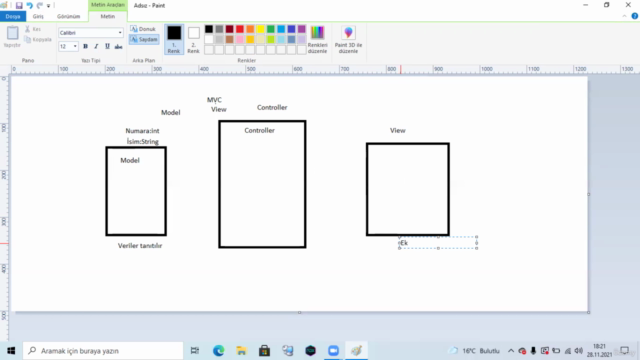Click the İsim:String text on canvas

[x=142, y=141]
